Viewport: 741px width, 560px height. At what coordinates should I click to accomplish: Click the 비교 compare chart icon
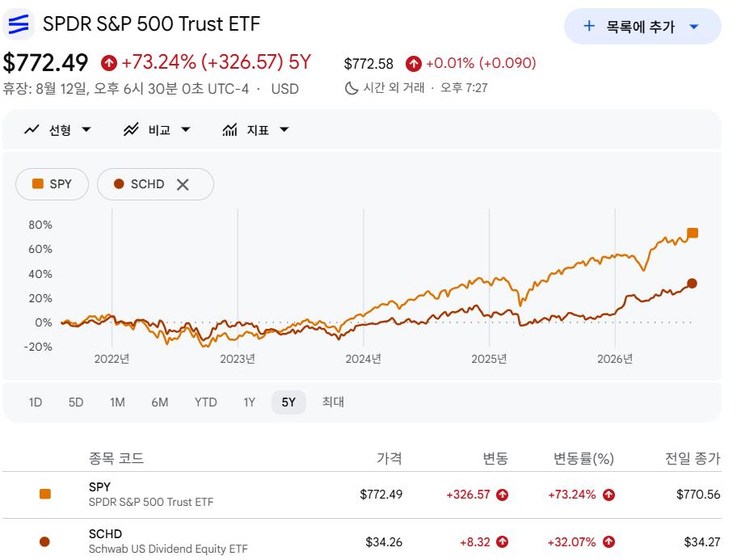[x=131, y=129]
